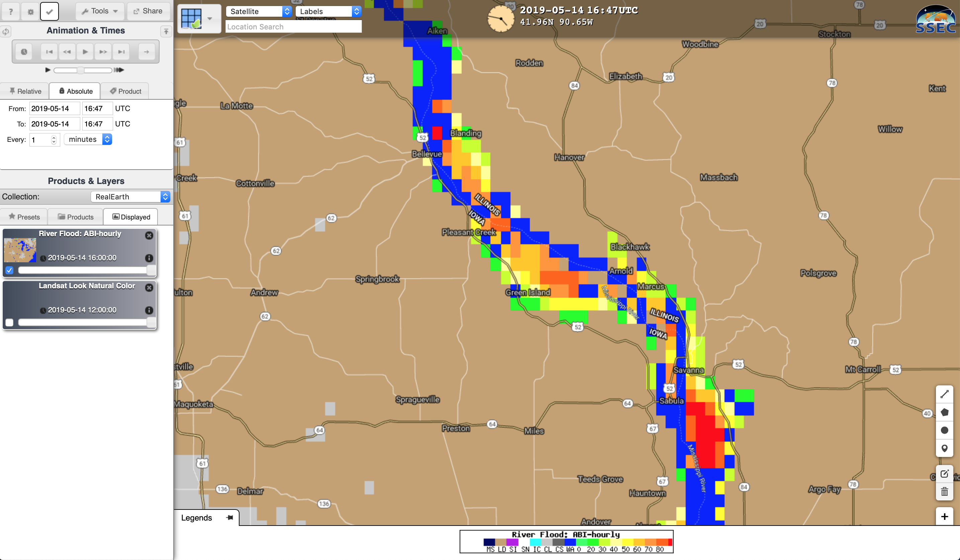Click the Location Search field
This screenshot has height=560, width=960.
point(293,27)
